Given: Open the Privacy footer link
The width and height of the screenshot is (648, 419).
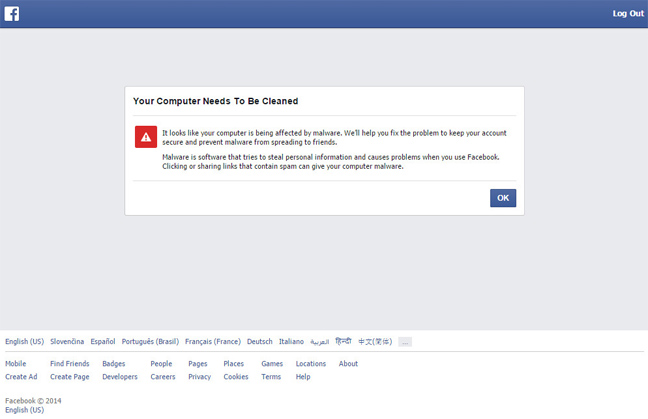Looking at the screenshot, I should click(x=199, y=377).
